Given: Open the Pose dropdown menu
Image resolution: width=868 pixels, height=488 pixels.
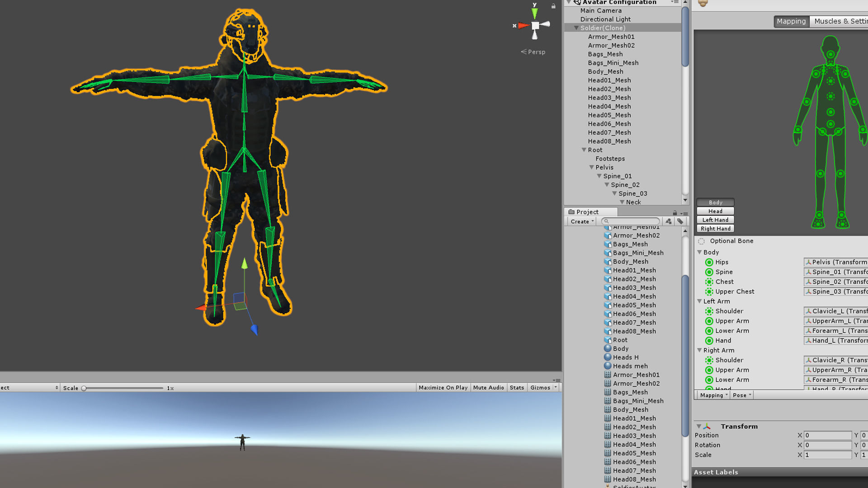Looking at the screenshot, I should (741, 395).
